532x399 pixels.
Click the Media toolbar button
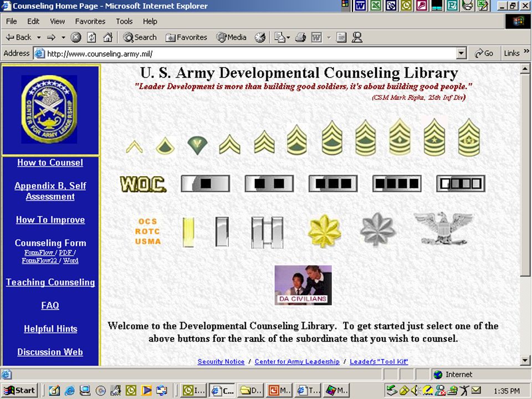pyautogui.click(x=232, y=37)
